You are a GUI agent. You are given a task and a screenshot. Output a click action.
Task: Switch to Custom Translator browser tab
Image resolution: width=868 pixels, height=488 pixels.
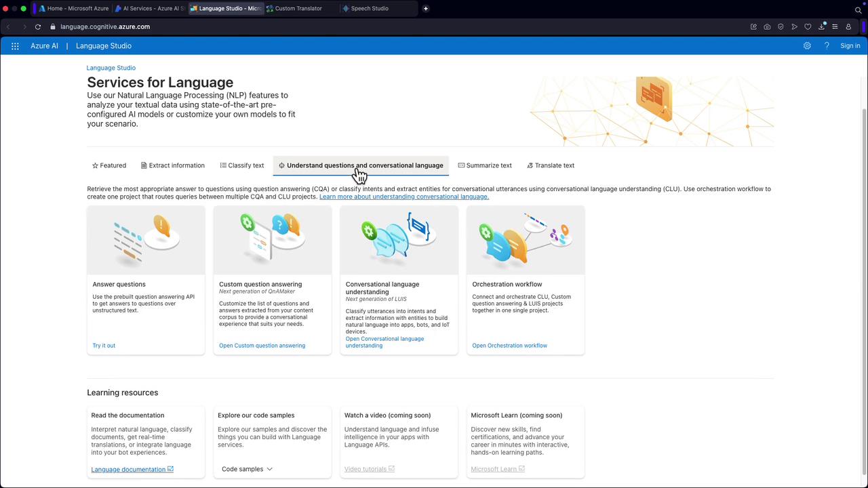pos(302,9)
